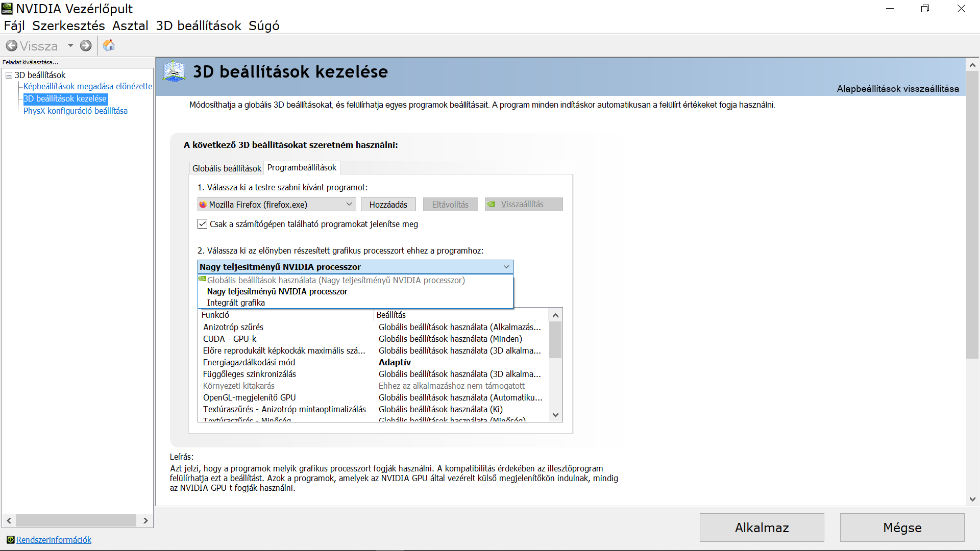The image size is (980, 551).
Task: Open the Szerkesztés menu
Action: pos(68,26)
